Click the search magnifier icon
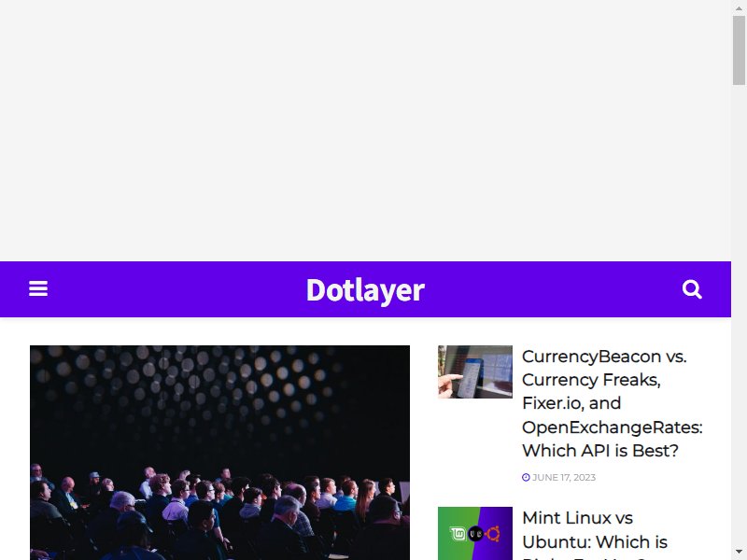The width and height of the screenshot is (747, 560). [692, 289]
